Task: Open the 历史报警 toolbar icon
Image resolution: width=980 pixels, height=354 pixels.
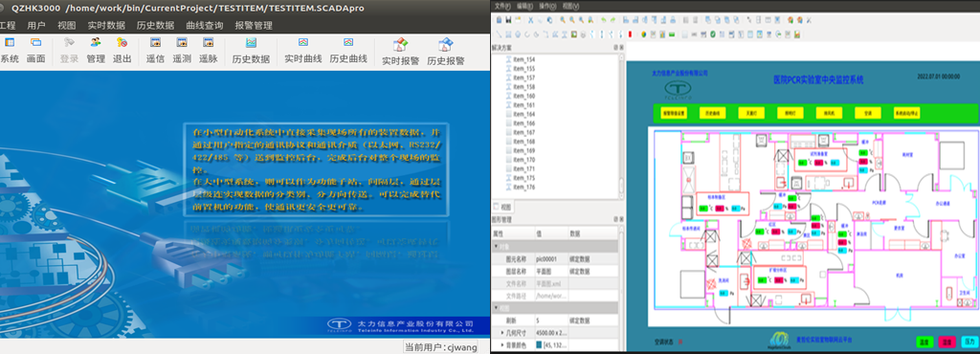Action: click(x=446, y=45)
